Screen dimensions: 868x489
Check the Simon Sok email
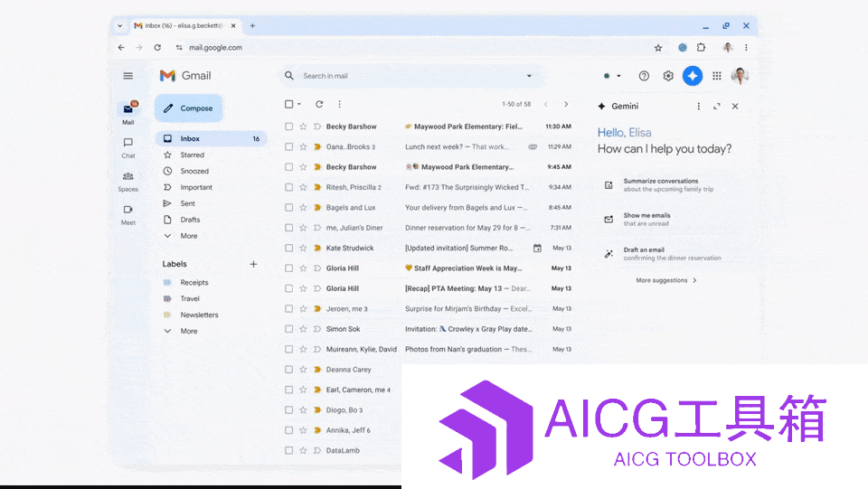coord(289,329)
